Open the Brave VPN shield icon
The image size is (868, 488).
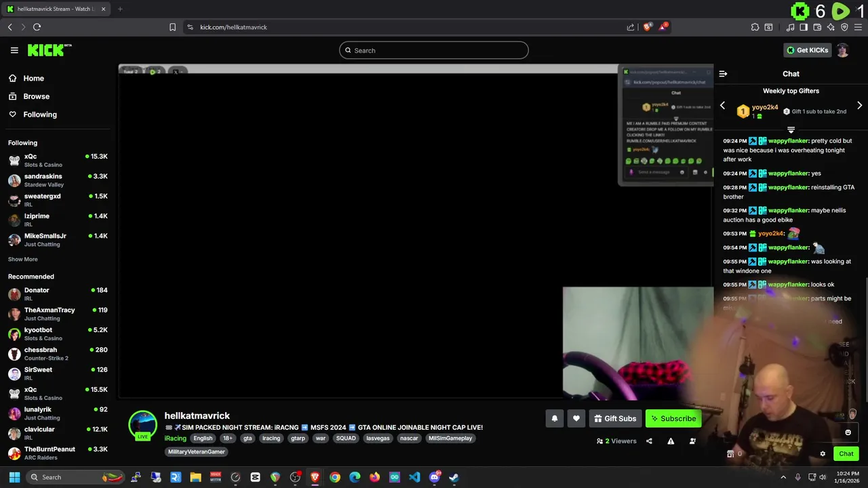pos(844,27)
